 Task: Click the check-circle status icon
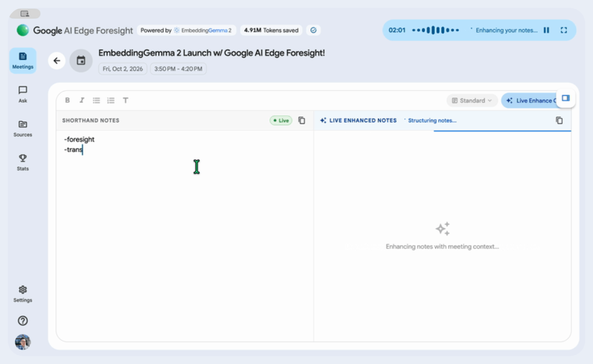point(314,30)
